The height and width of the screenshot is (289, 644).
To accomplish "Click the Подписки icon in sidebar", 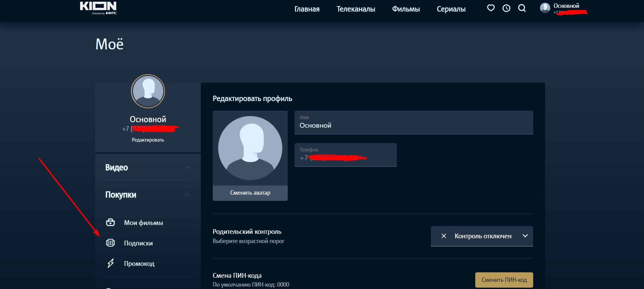I will click(110, 243).
